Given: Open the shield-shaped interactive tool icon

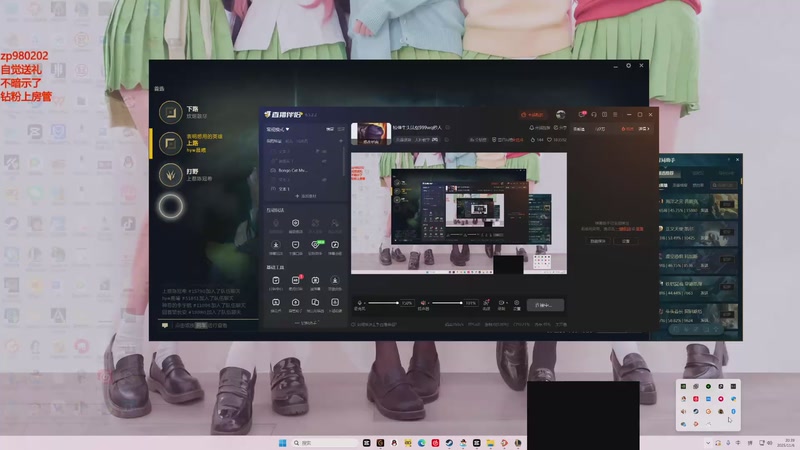Looking at the screenshot, I should click(295, 225).
